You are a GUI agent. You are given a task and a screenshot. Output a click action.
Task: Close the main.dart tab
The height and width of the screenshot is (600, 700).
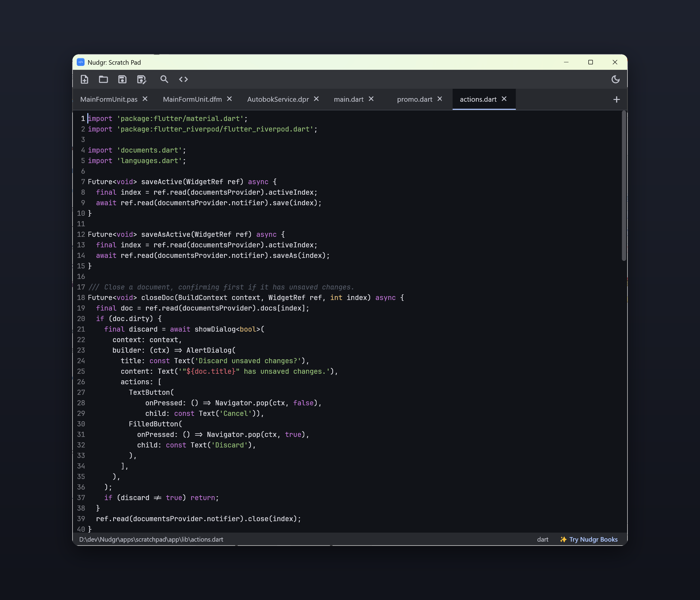371,99
